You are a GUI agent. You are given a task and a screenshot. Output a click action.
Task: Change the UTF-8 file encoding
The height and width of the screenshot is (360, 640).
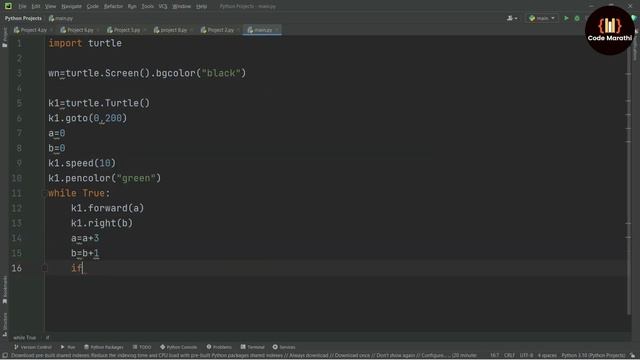coord(527,356)
